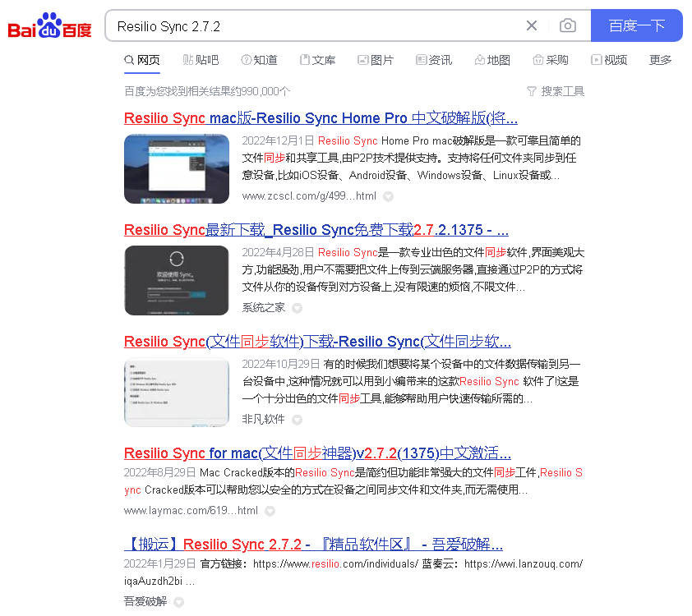Open the 文库 tab
The image size is (692, 616).
point(318,60)
